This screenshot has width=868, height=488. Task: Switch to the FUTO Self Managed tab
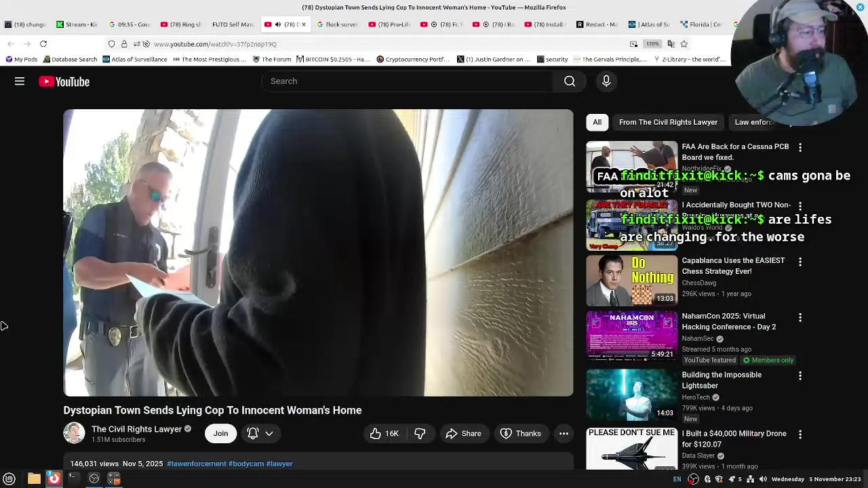(x=232, y=24)
